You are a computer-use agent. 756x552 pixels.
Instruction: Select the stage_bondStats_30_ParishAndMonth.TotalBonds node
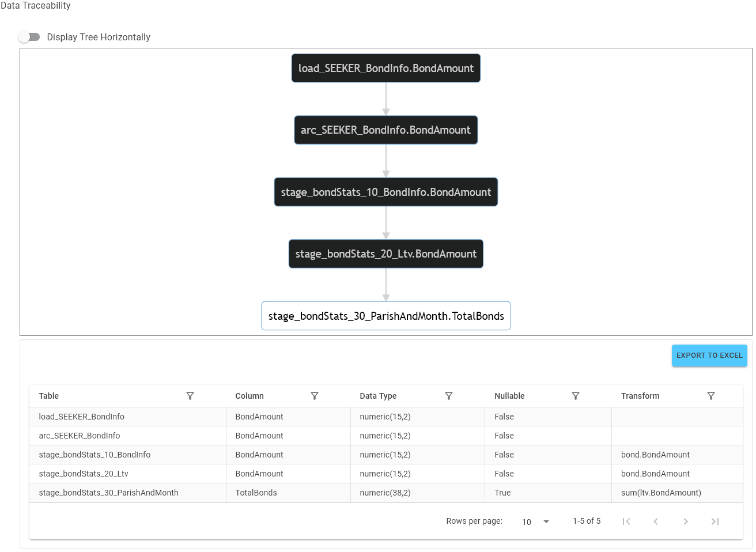click(386, 316)
